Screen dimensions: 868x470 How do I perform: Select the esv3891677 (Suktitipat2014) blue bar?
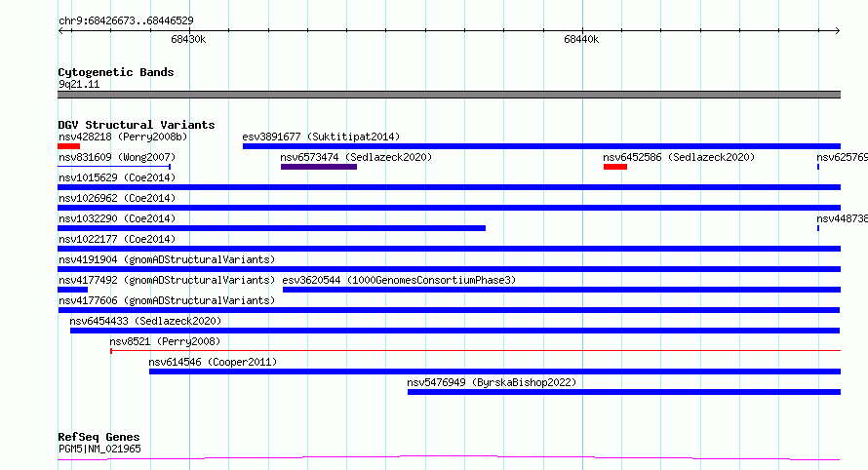coord(541,146)
